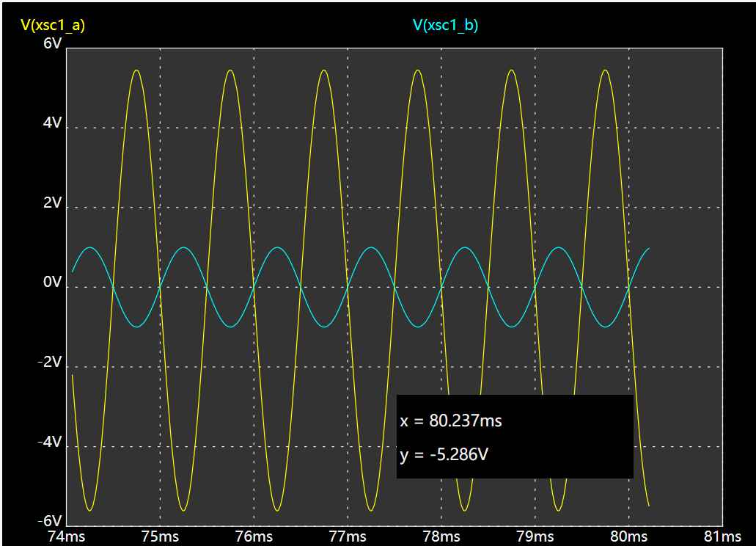Screen dimensions: 756x546
Task: Click the 0V and 77ms gridline intersection
Action: [348, 288]
